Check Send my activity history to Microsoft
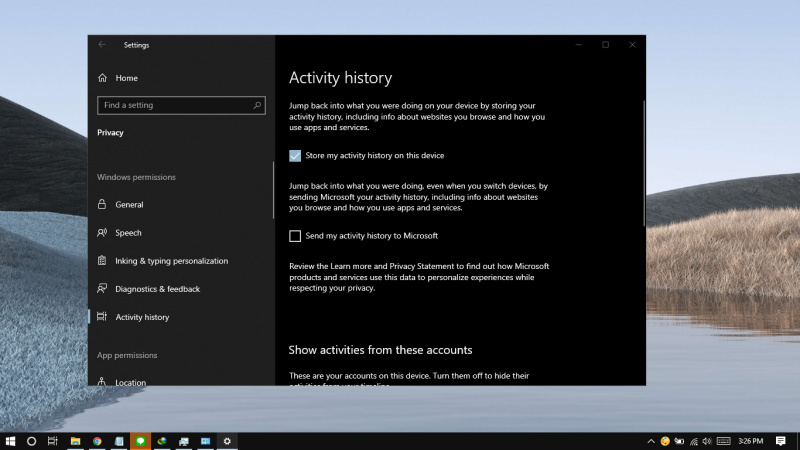 295,236
